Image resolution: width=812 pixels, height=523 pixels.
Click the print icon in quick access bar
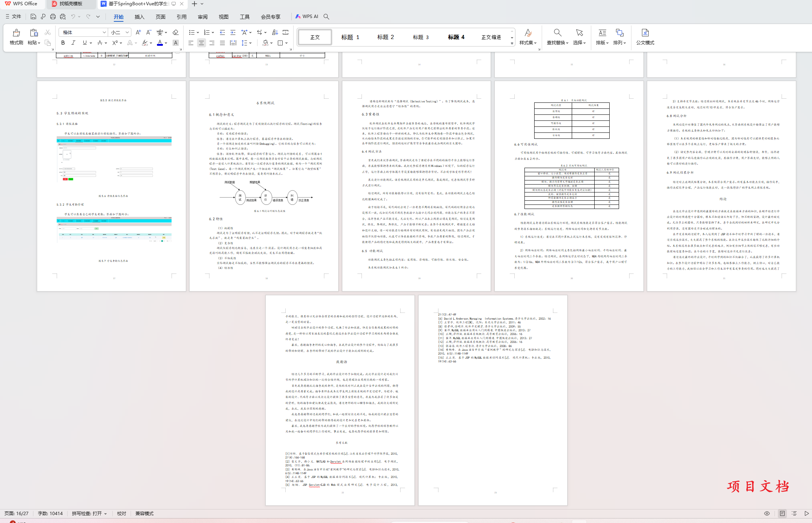53,17
